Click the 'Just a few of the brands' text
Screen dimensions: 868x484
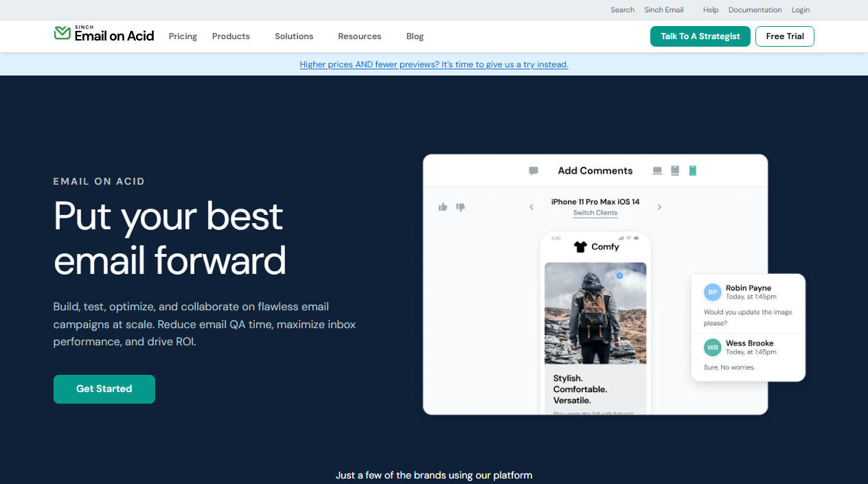pyautogui.click(x=434, y=475)
